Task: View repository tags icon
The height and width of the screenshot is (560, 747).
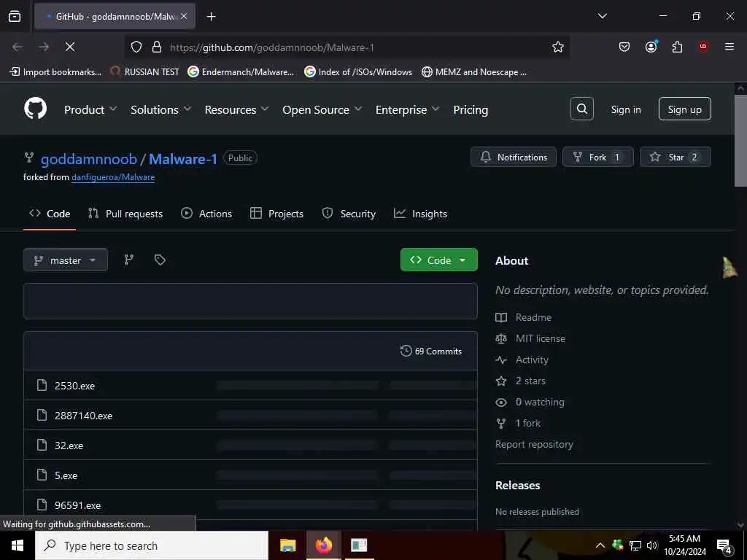Action: (160, 260)
